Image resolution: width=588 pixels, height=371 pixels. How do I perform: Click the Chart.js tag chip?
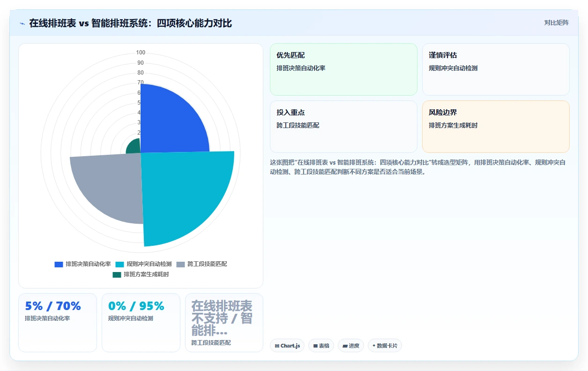[287, 346]
